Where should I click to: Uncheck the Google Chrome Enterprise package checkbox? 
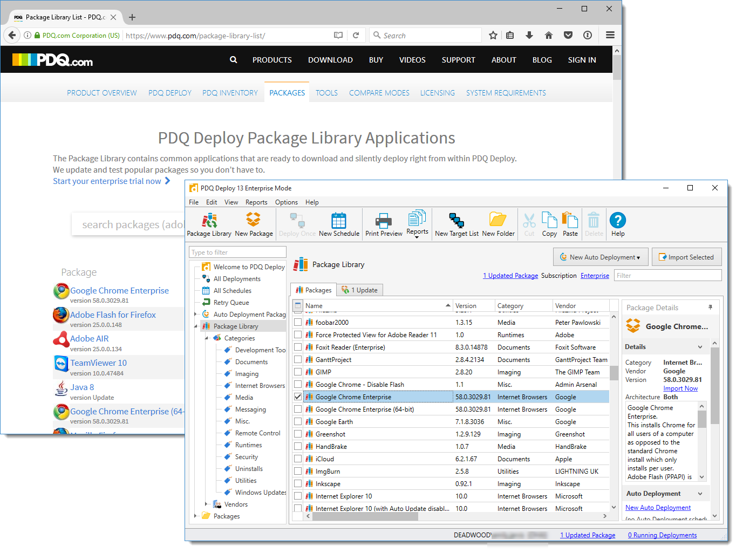point(298,397)
